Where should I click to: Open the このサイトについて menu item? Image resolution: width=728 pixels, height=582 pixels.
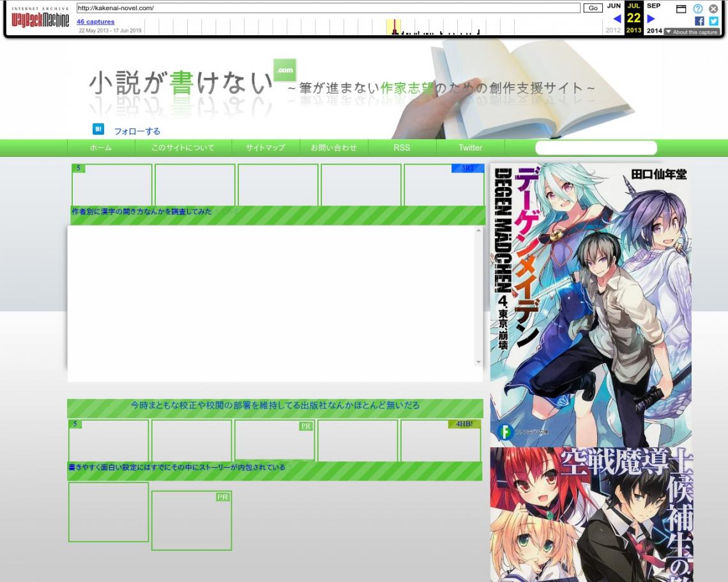click(183, 147)
